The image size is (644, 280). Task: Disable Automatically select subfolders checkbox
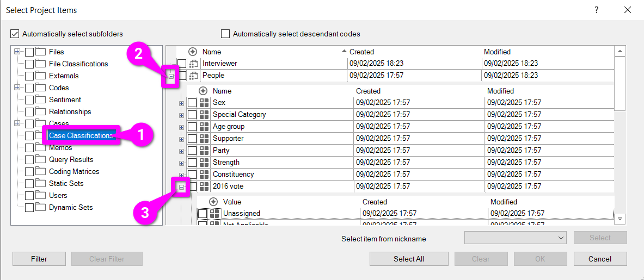pos(15,34)
